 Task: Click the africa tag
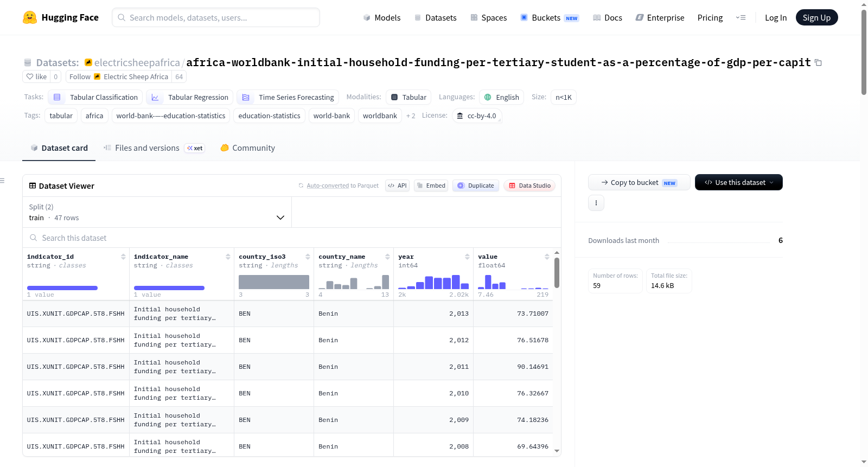(94, 116)
